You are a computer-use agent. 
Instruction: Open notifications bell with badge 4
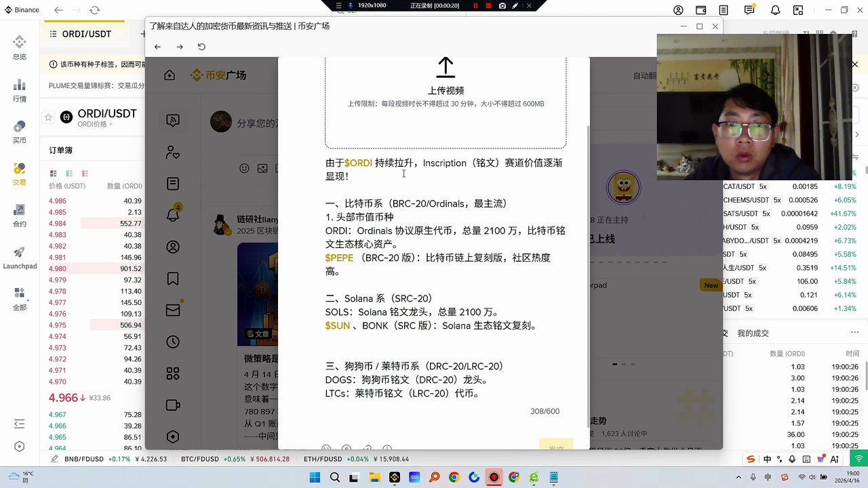tap(173, 215)
